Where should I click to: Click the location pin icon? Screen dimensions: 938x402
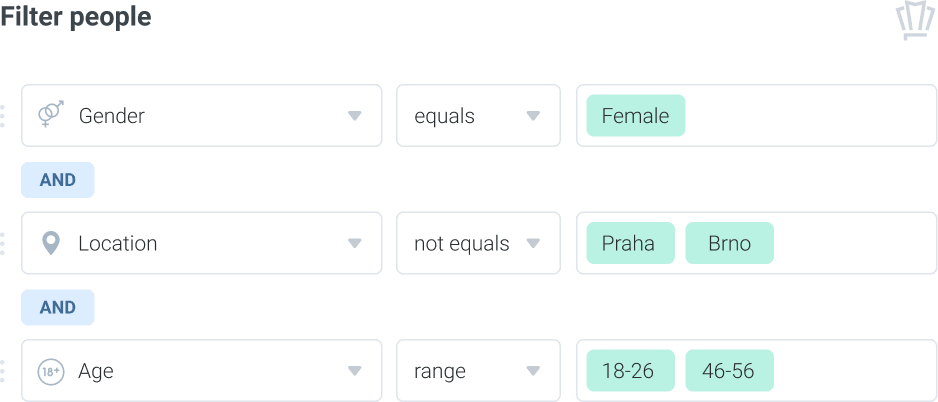(50, 243)
